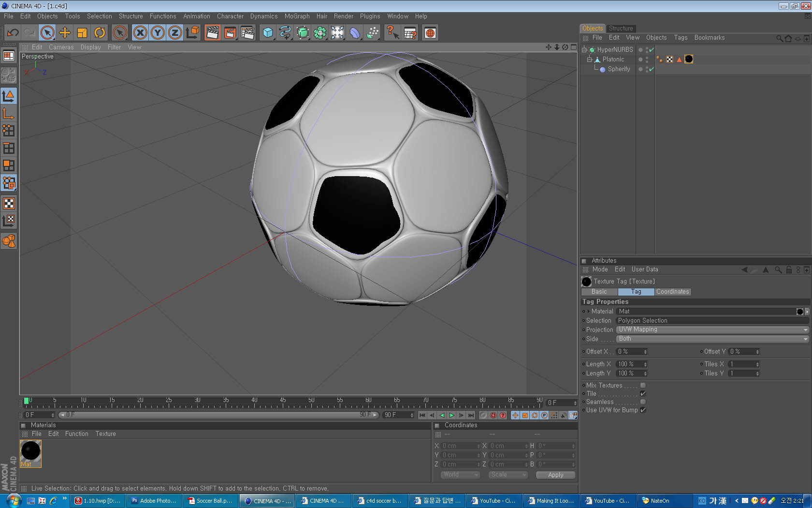
Task: Collapse the Platonic object hierarchy
Action: tap(590, 59)
